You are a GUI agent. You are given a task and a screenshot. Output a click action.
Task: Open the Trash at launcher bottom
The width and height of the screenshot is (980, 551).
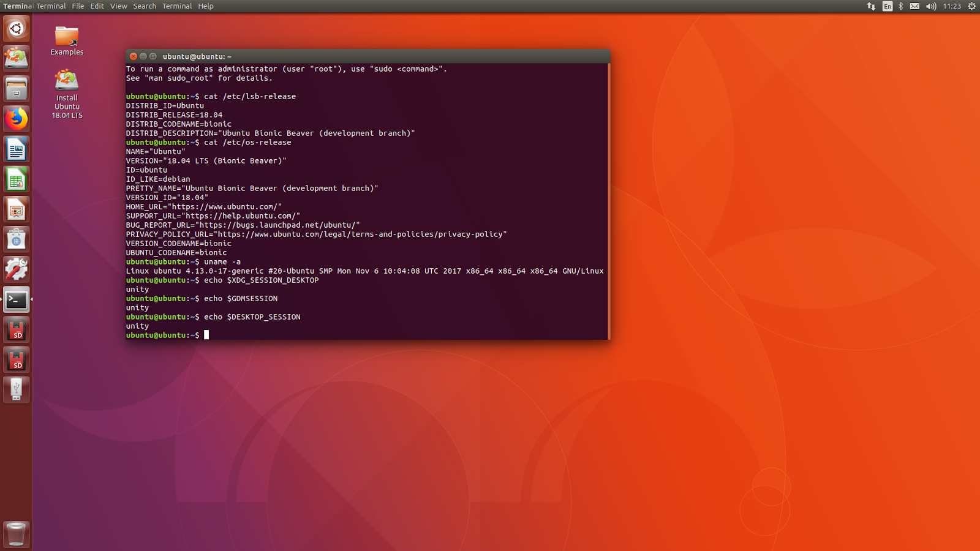coord(17,534)
